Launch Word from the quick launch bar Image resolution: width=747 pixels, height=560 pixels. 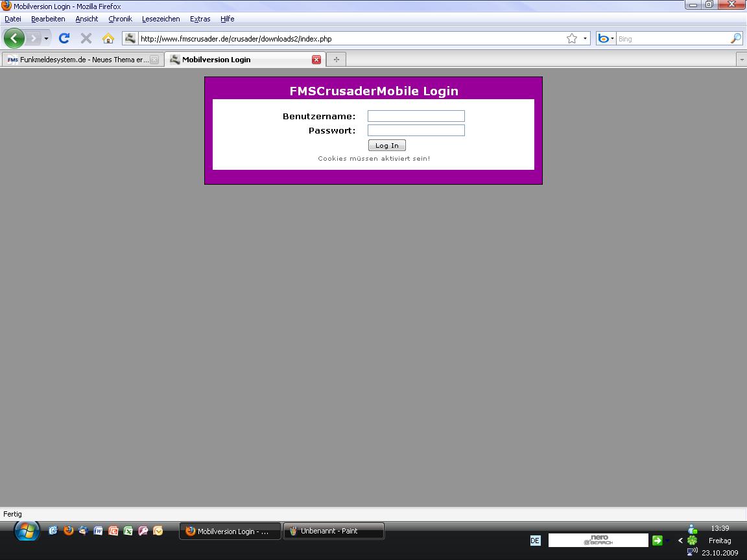point(98,531)
